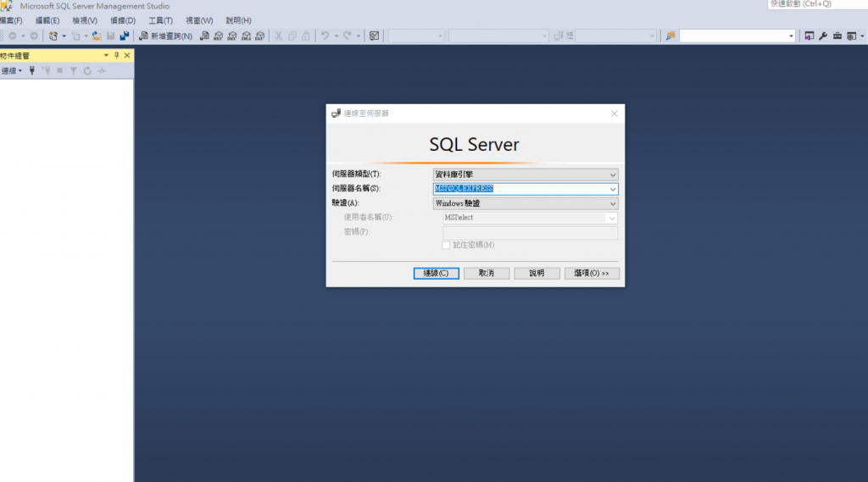Image resolution: width=868 pixels, height=482 pixels.
Task: Open the New Project icon dropdown arrow
Action: (x=64, y=36)
